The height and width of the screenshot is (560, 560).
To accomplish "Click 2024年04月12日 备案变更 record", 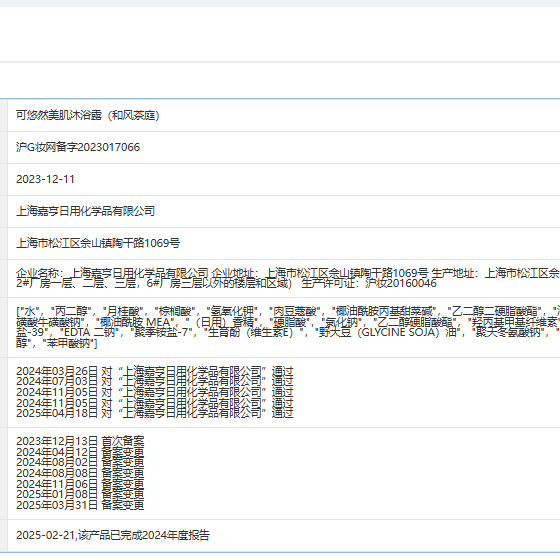I will 80,452.
